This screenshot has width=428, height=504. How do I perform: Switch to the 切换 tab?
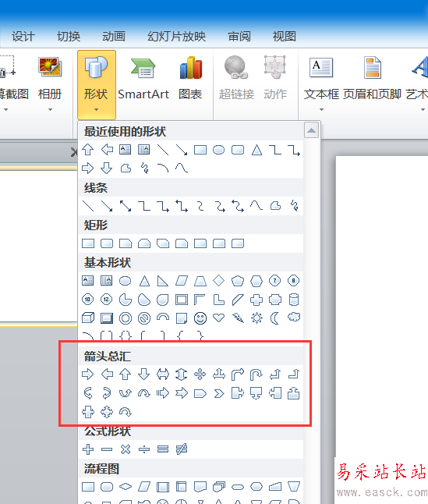(69, 37)
